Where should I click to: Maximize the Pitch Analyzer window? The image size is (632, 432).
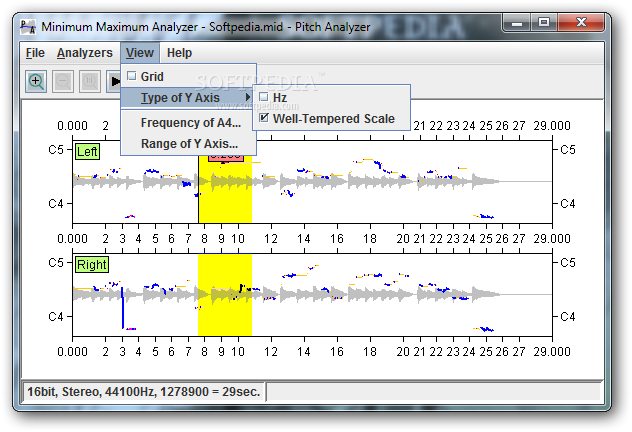[544, 22]
